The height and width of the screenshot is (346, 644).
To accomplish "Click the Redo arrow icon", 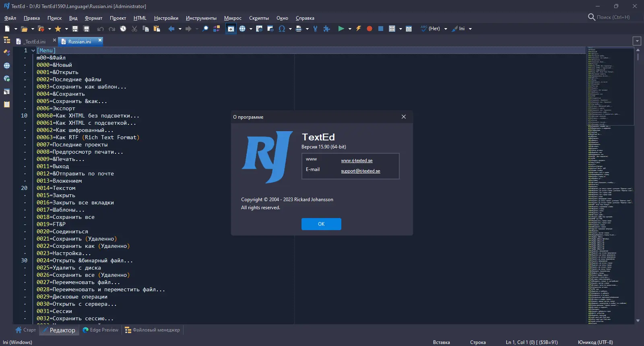I will click(112, 29).
